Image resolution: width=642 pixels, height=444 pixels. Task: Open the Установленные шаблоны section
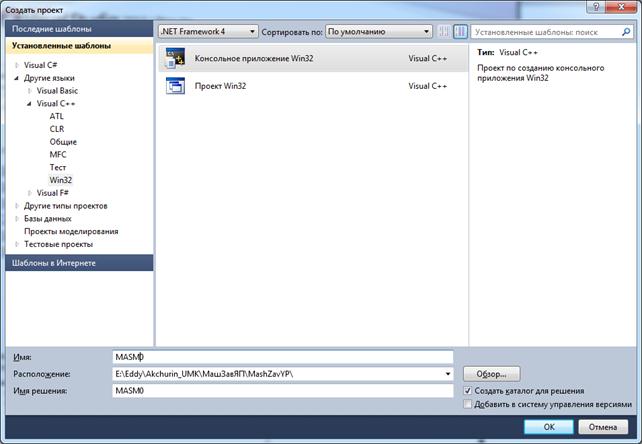click(x=79, y=46)
